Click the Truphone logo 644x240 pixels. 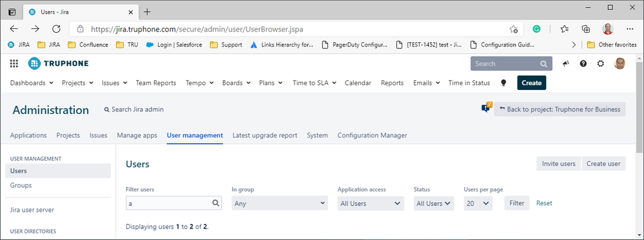[58, 64]
